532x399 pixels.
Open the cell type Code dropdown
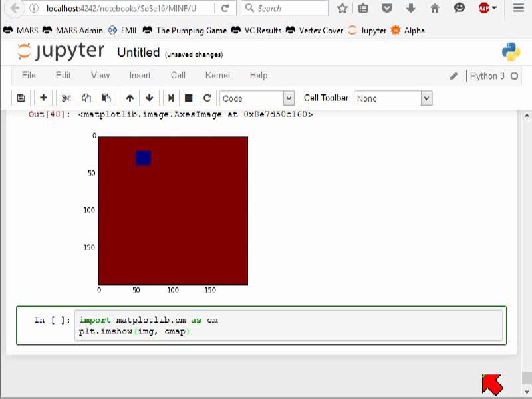point(257,98)
